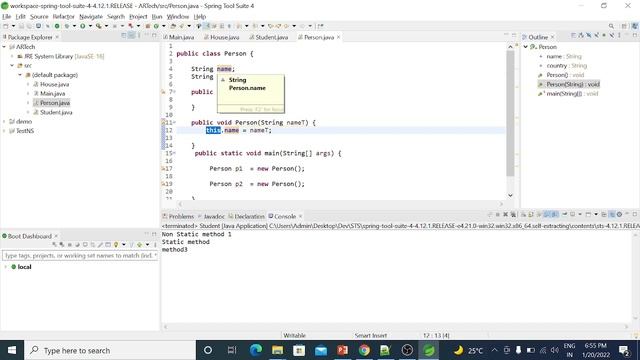Click Remove All Terminated Launches icon

coord(513,214)
